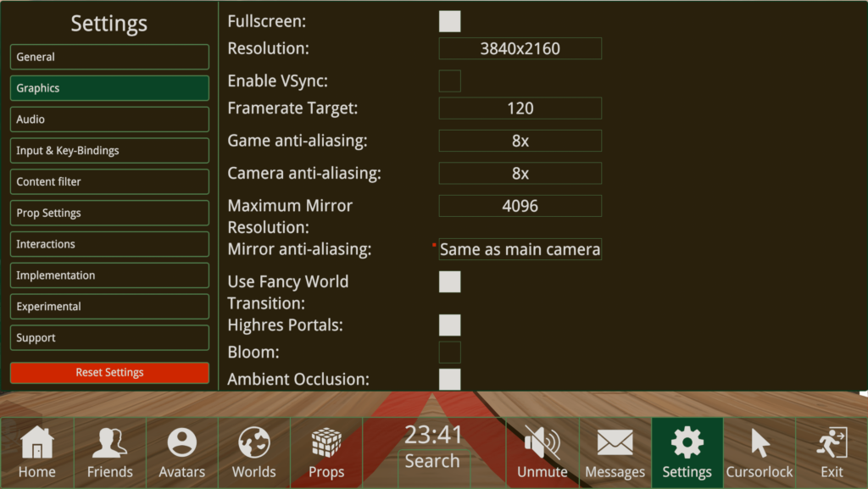
Task: Open the Content filter category
Action: tap(109, 181)
